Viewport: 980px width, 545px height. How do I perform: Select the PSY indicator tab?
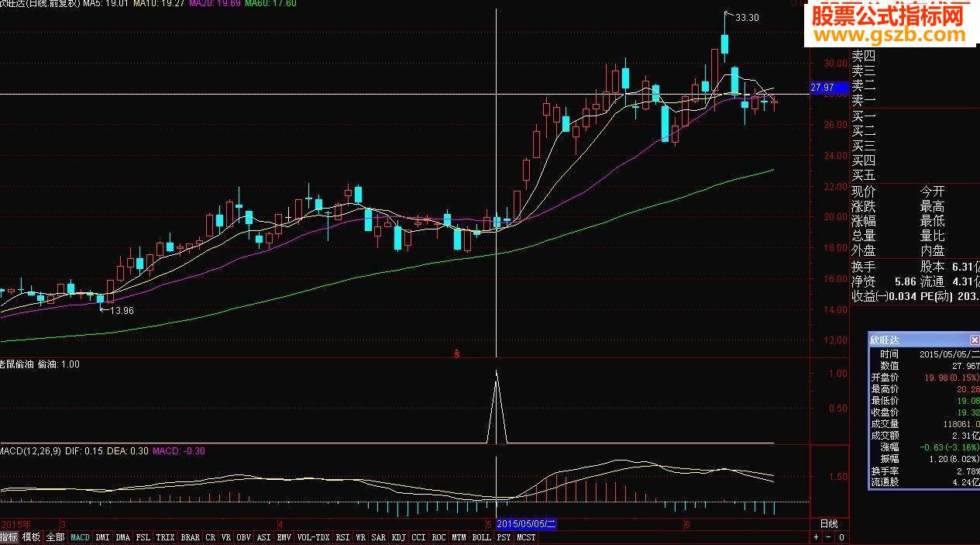(504, 537)
